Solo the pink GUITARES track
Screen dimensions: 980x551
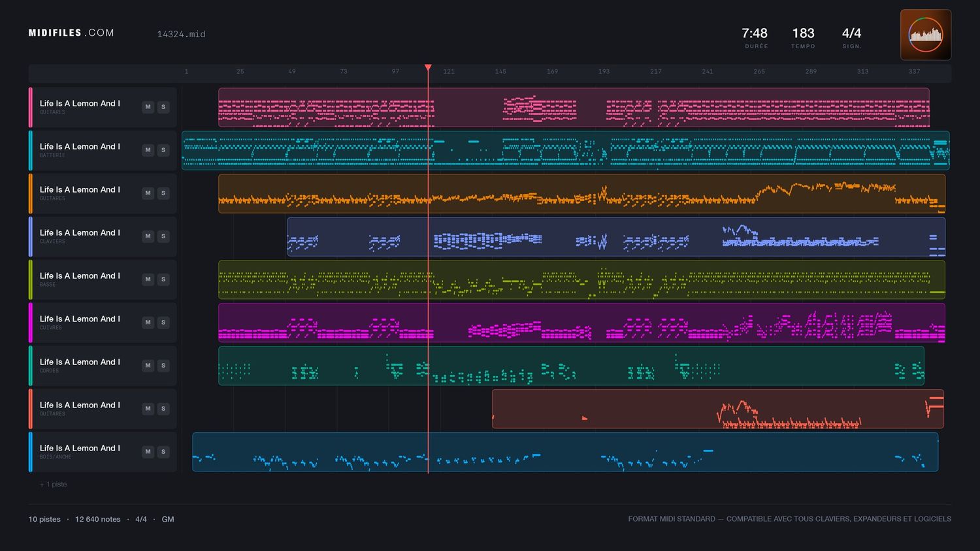(x=163, y=107)
